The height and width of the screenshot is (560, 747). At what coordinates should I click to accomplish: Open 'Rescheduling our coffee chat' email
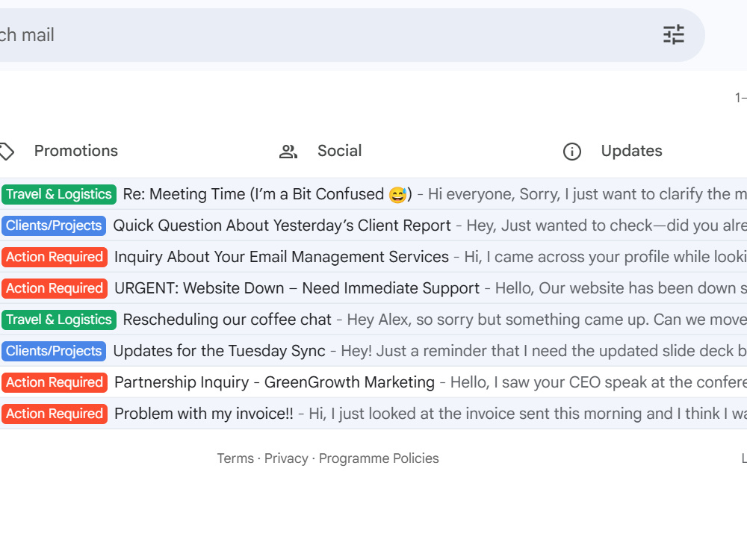(227, 320)
